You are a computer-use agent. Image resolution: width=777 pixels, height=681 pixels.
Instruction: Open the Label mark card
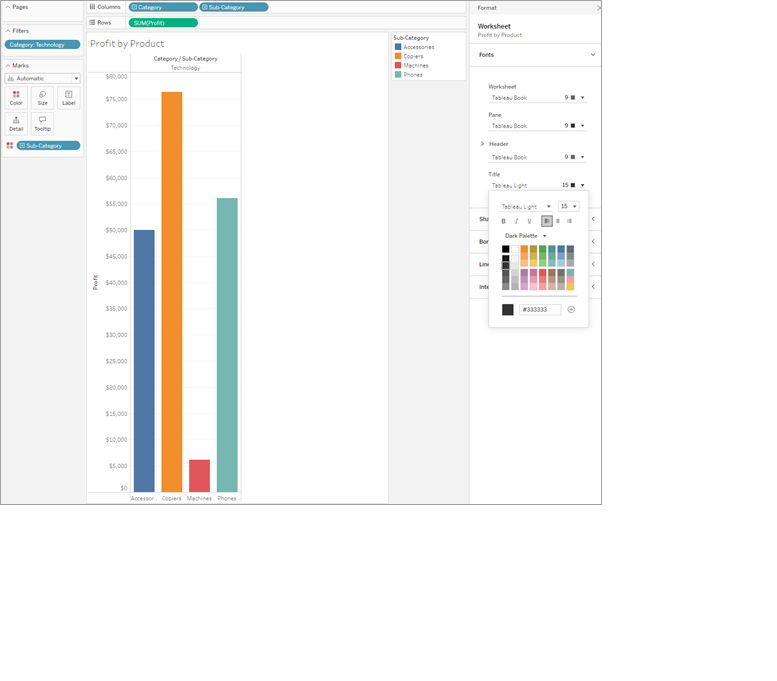pyautogui.click(x=69, y=98)
